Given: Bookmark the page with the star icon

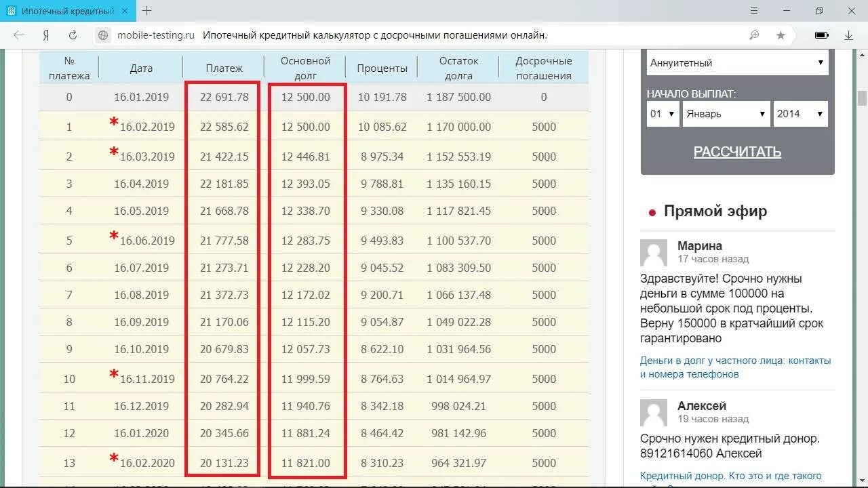Looking at the screenshot, I should pyautogui.click(x=781, y=35).
